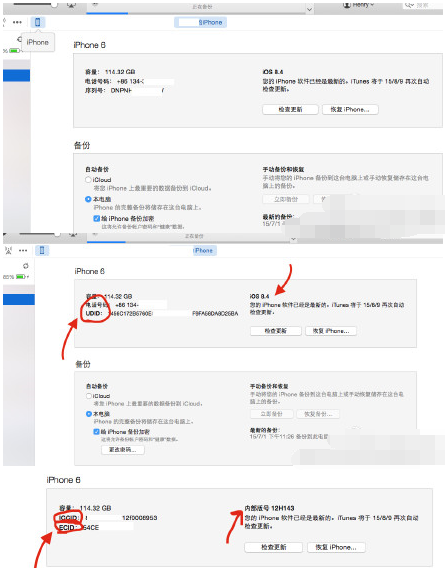Select the highlighted blue sidebar row in the UDID window
Screen dimensions: 445x568
[19, 299]
